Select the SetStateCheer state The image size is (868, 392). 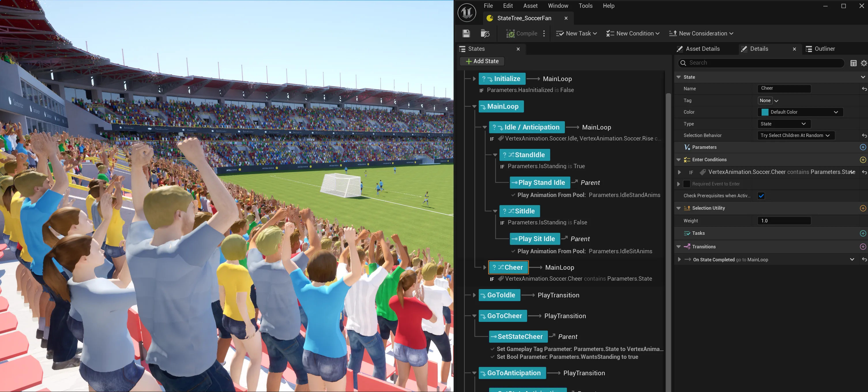[x=518, y=337]
